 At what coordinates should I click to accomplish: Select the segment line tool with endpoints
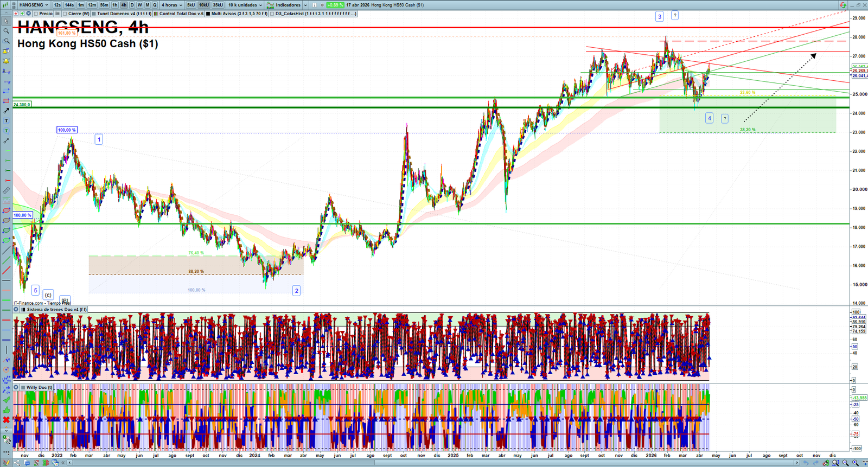pyautogui.click(x=6, y=140)
